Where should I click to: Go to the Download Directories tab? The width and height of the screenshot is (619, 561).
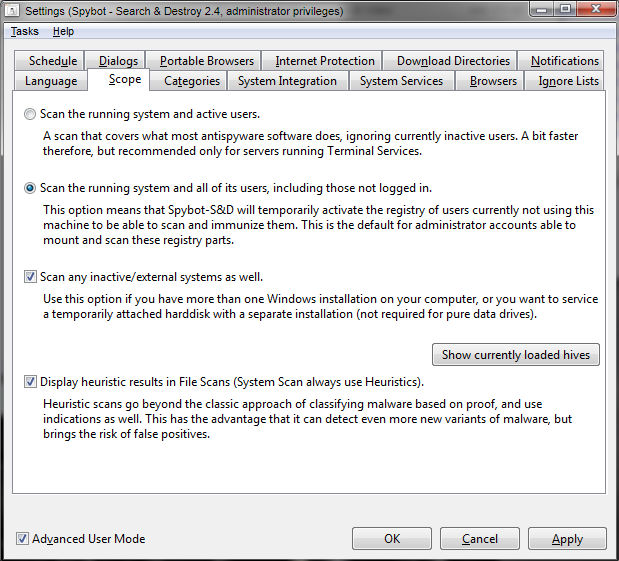click(x=450, y=61)
